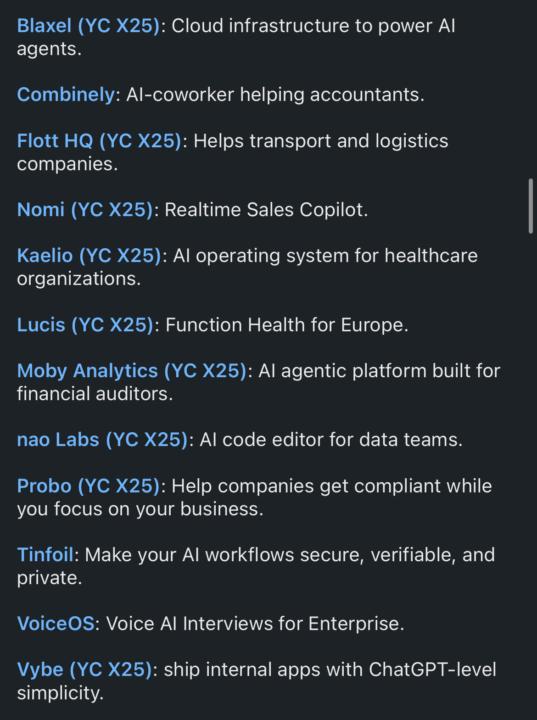Click the 'financial auditors.' line of text
The height and width of the screenshot is (720, 537).
(95, 394)
